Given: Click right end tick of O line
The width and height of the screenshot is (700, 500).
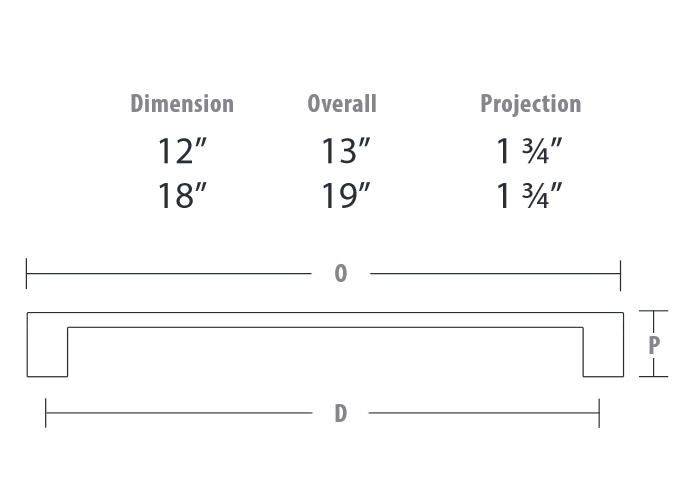Looking at the screenshot, I should click(620, 275).
